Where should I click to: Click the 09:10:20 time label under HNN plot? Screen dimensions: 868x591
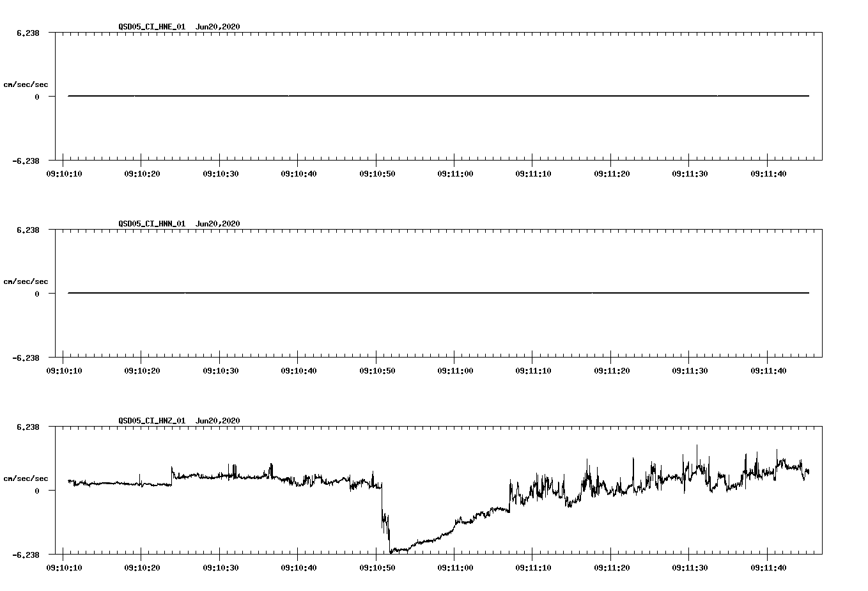tap(141, 370)
